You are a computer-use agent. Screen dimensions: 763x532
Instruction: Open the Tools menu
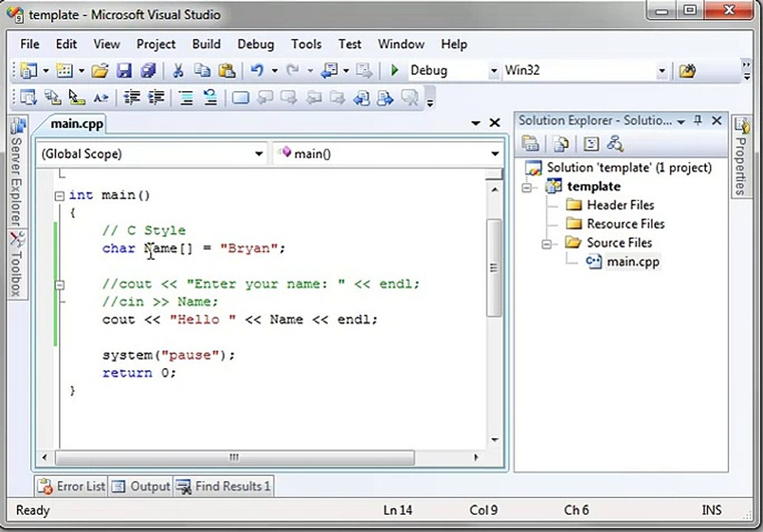pos(306,44)
